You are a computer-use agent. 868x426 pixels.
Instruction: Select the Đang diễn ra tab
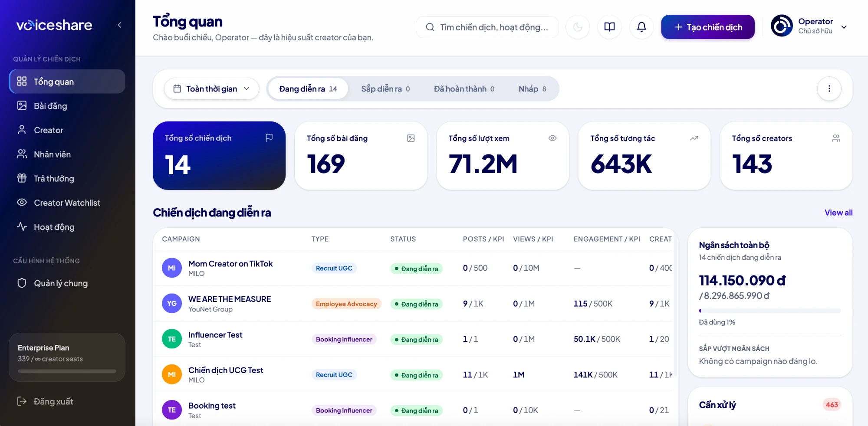308,88
